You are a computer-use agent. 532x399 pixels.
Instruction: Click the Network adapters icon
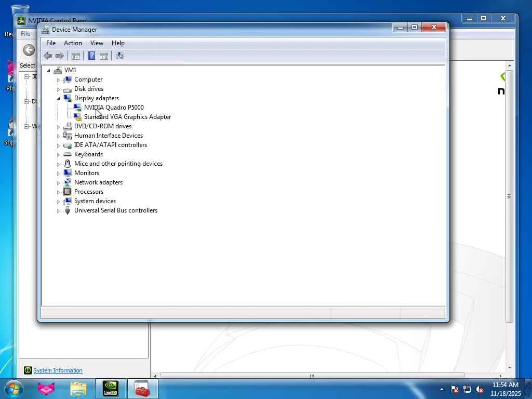pyautogui.click(x=68, y=182)
